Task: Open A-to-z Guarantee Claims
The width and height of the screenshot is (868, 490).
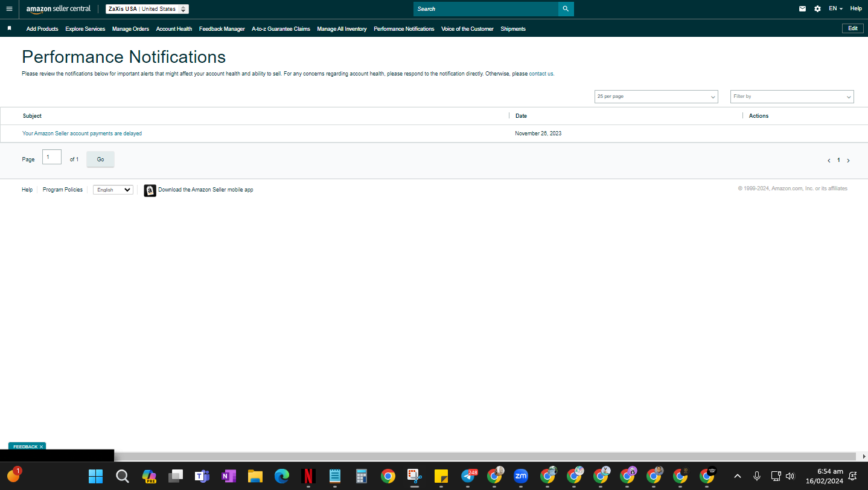Action: [x=281, y=29]
